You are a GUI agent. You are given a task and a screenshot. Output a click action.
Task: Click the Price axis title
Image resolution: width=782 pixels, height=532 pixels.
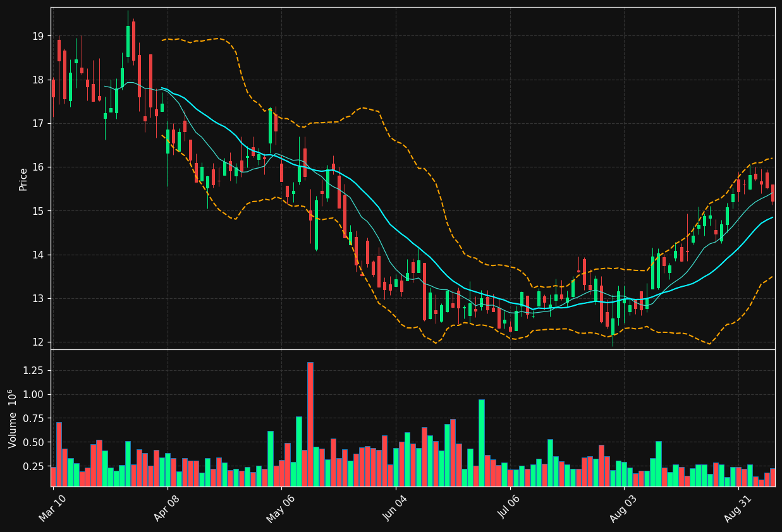[23, 179]
